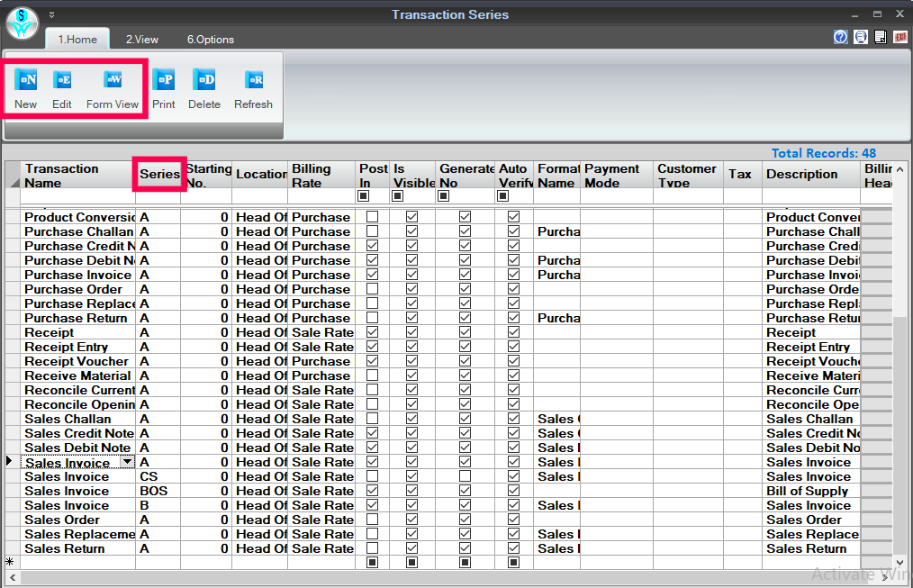Open dropdown arrow in selected Sales Invoice cell
913x588 pixels.
[x=127, y=462]
